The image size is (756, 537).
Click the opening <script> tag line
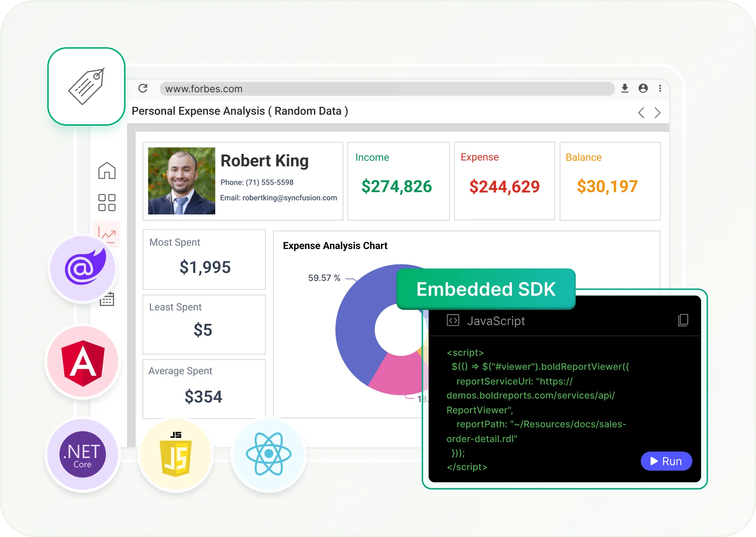[x=465, y=353]
